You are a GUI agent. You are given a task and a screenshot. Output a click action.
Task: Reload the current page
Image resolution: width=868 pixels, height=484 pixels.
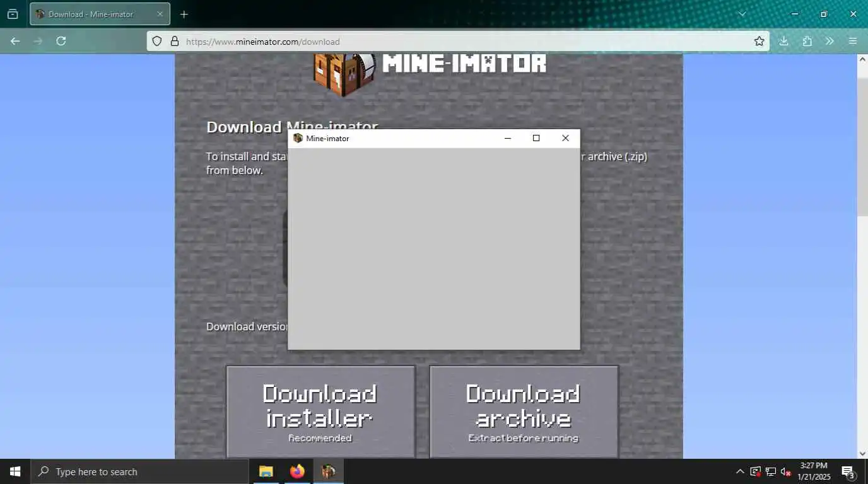pos(61,41)
